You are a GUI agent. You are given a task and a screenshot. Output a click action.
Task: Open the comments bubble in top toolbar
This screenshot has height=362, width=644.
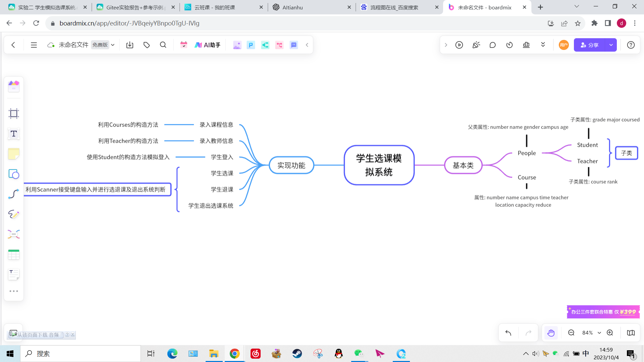(492, 45)
